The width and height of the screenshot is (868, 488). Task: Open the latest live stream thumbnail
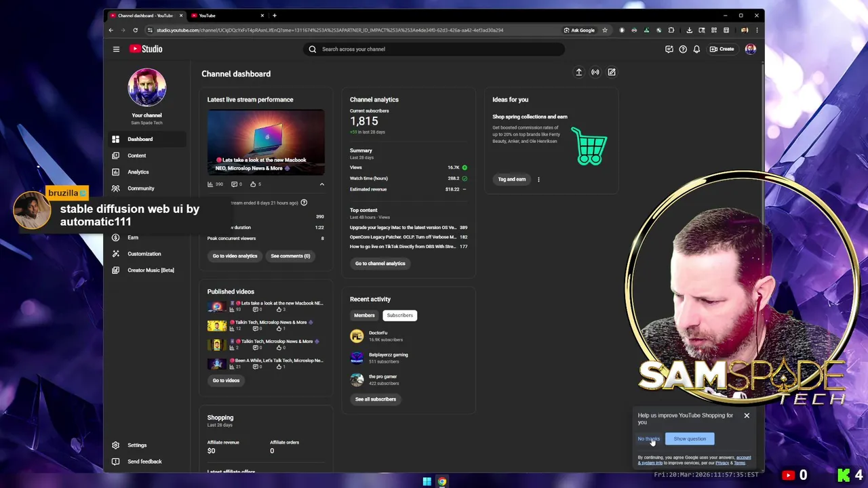click(x=266, y=142)
